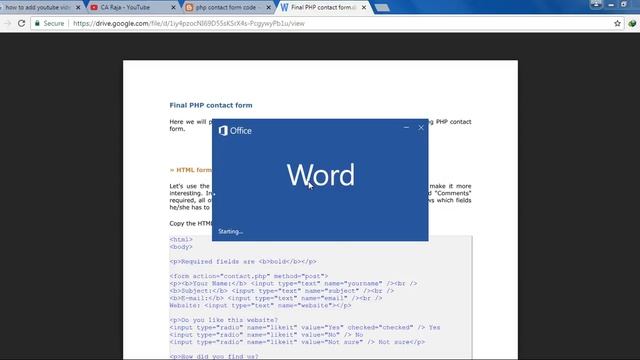Go forward in browser history
Image resolution: width=640 pixels, height=360 pixels.
click(x=7, y=23)
